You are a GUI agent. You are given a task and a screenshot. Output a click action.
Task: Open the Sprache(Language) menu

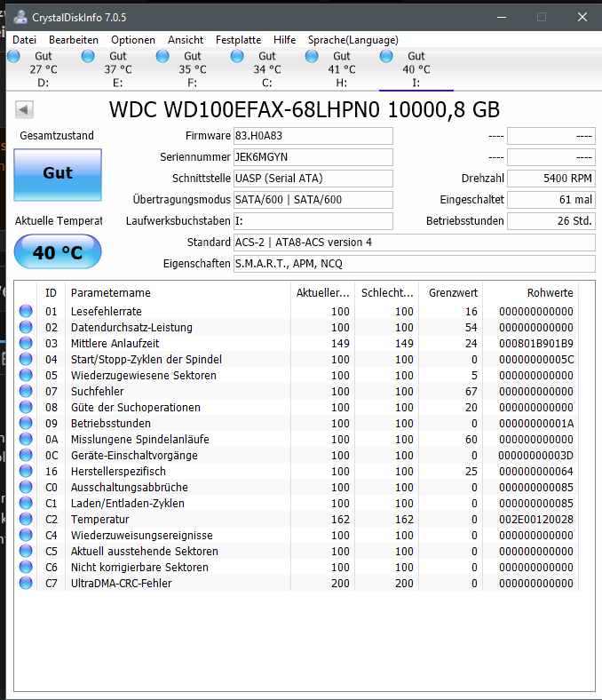(353, 40)
